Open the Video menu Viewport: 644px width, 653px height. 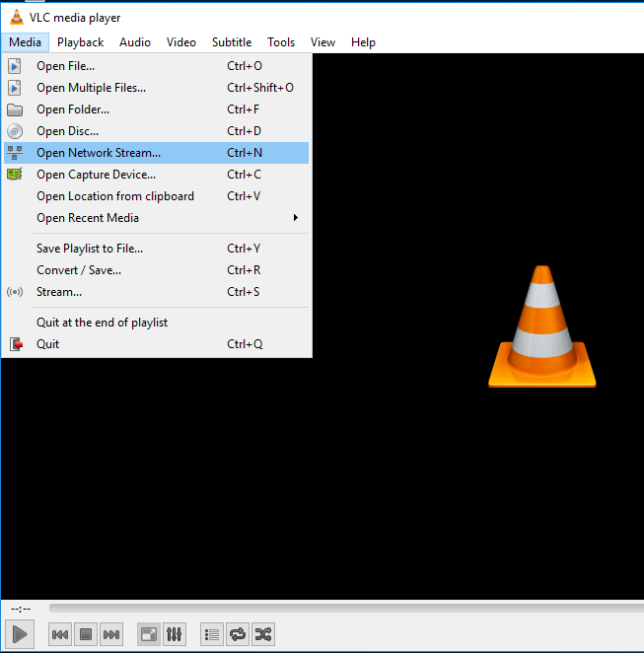point(181,42)
